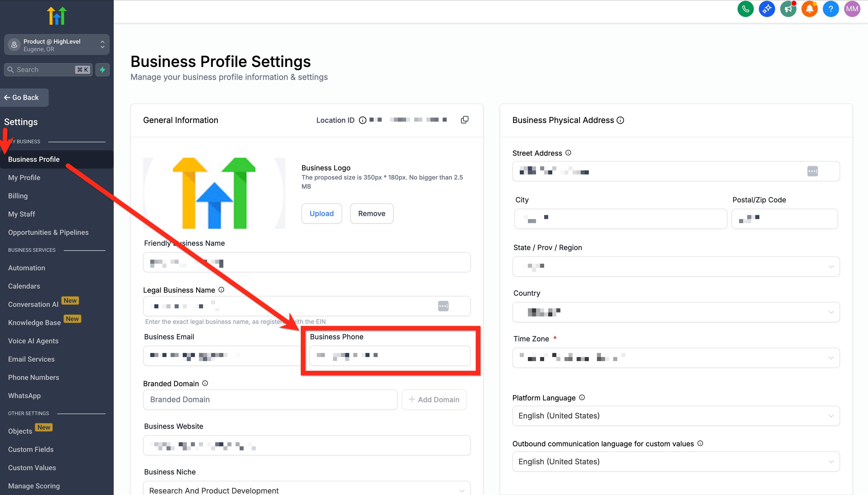This screenshot has height=495, width=868.
Task: Open the megaphone announcements icon
Action: (x=788, y=9)
